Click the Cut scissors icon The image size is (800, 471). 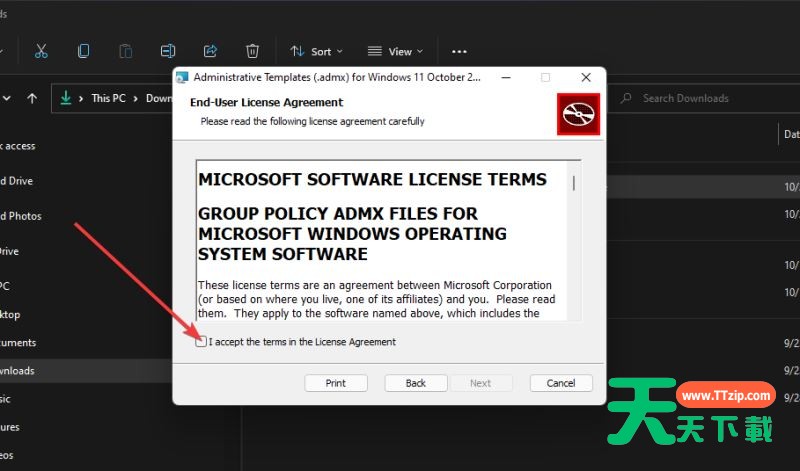tap(41, 51)
